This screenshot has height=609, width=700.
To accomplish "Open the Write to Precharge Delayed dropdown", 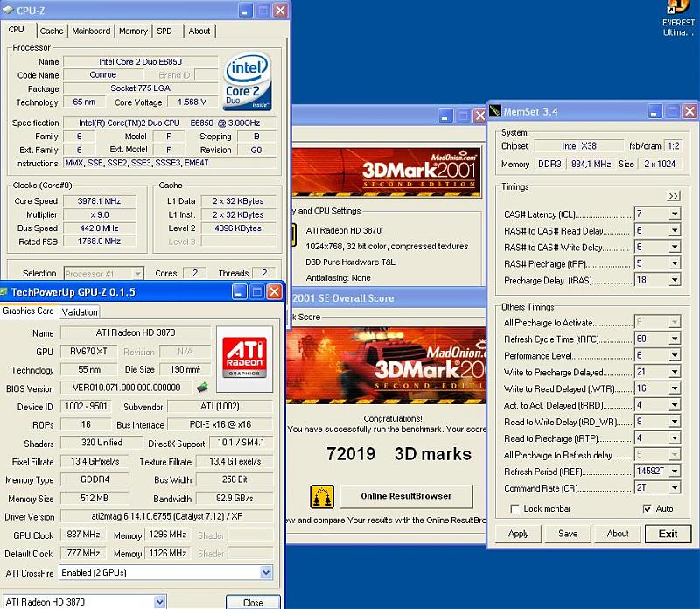I will [675, 372].
